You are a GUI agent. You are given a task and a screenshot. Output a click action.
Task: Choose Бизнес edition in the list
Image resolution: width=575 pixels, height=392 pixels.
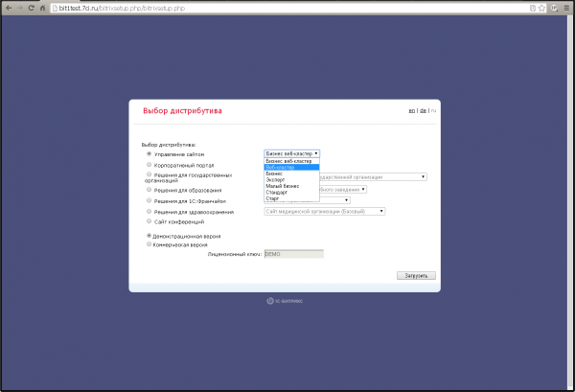(292, 173)
